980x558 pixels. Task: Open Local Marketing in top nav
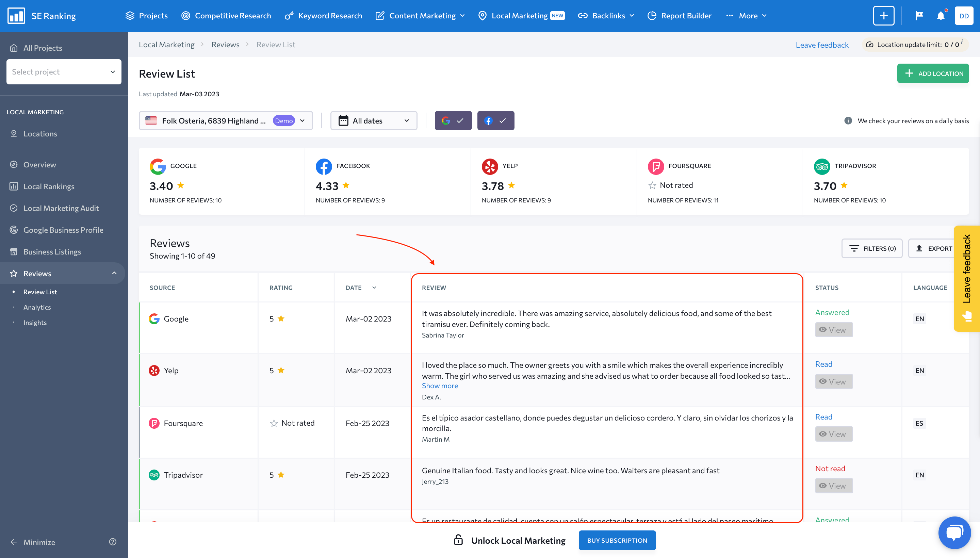pos(522,16)
